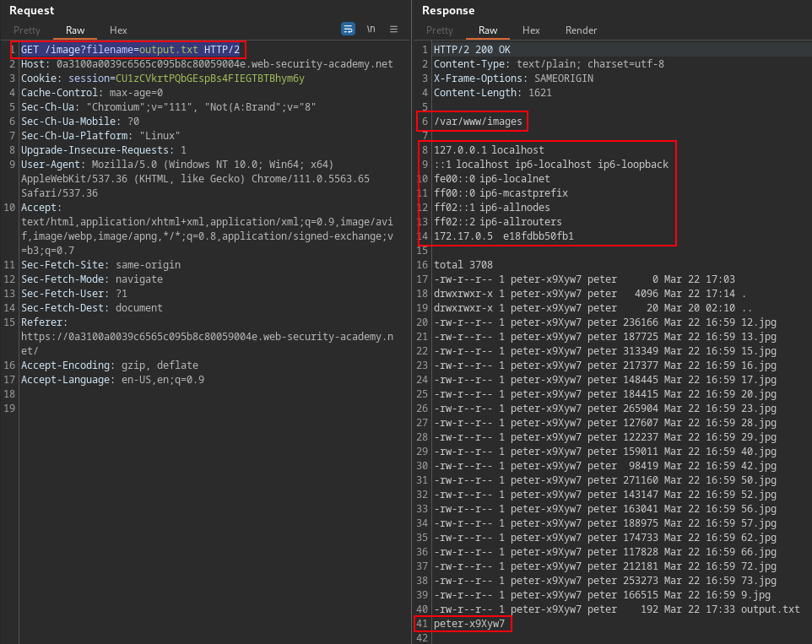Select Raw tab in Request panel
The image size is (812, 644).
pos(75,30)
